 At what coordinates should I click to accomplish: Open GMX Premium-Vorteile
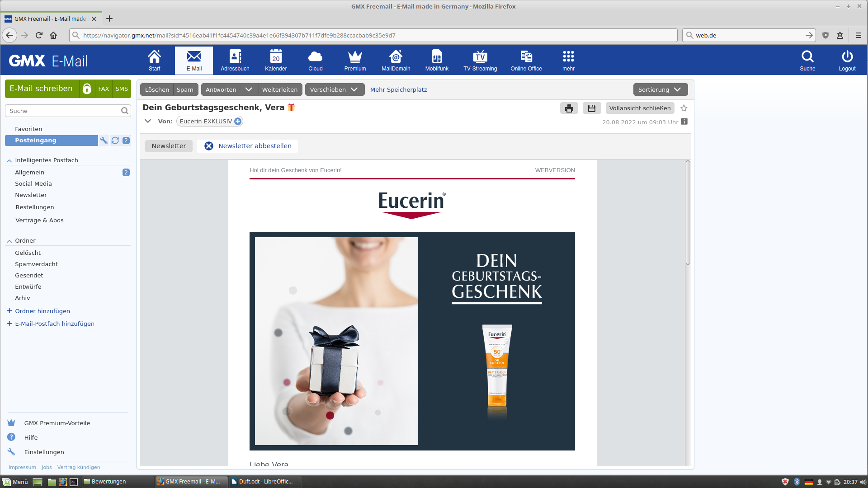coord(57,423)
